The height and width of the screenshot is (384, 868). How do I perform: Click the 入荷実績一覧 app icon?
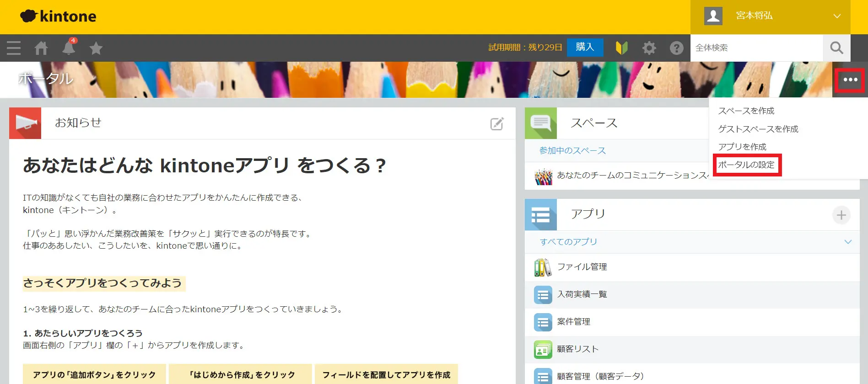click(x=543, y=295)
